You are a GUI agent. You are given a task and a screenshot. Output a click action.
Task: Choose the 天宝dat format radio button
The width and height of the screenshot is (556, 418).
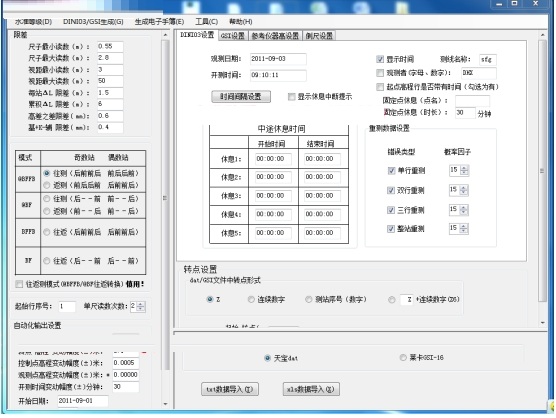tap(268, 358)
